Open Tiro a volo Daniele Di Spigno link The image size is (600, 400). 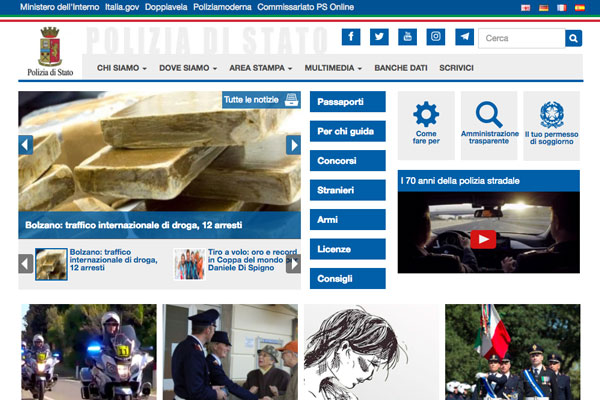pos(252,260)
